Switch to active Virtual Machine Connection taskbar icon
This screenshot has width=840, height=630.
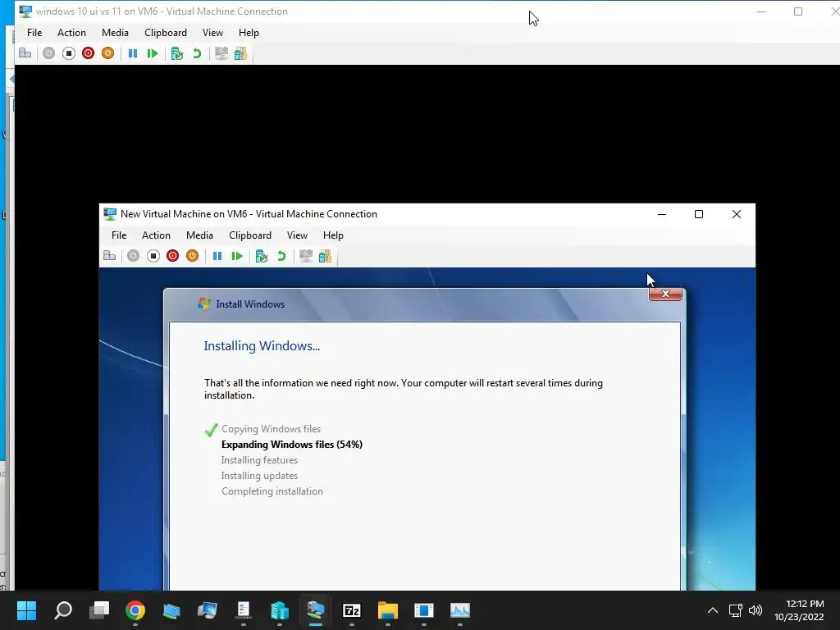click(x=316, y=609)
